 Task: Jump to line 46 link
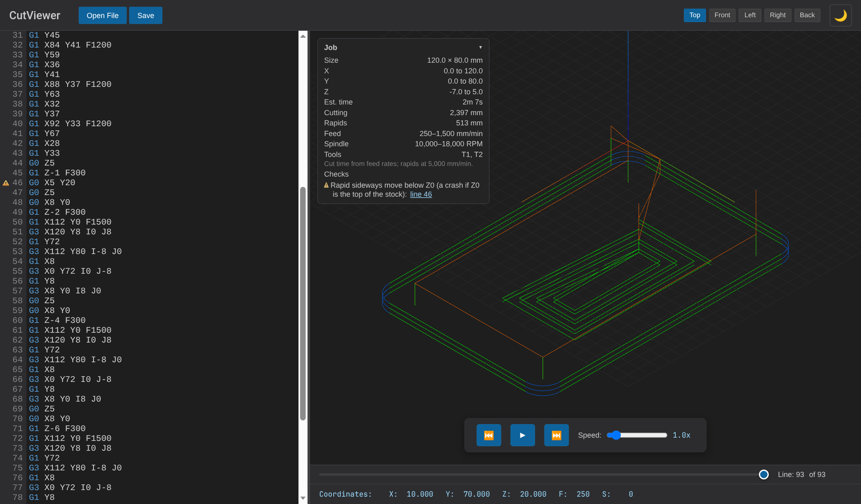(421, 194)
